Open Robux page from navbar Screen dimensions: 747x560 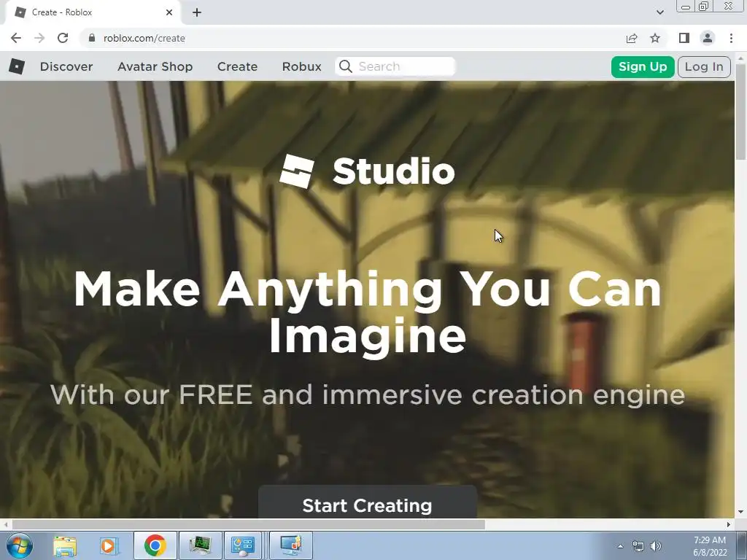(301, 66)
